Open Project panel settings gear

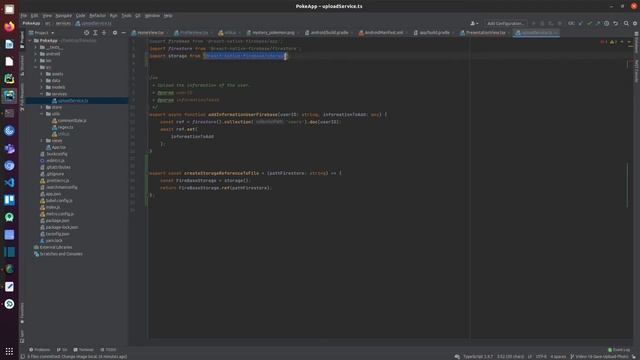115,33
